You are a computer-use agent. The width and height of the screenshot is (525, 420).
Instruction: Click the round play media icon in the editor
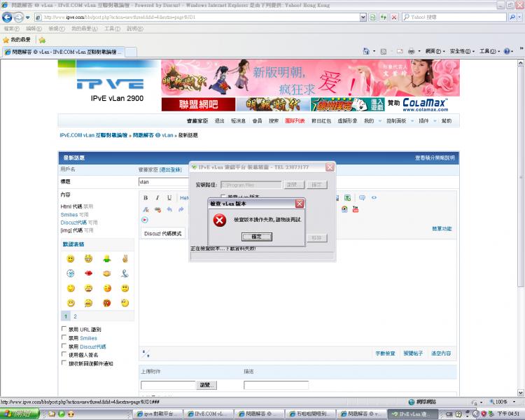[x=145, y=220]
